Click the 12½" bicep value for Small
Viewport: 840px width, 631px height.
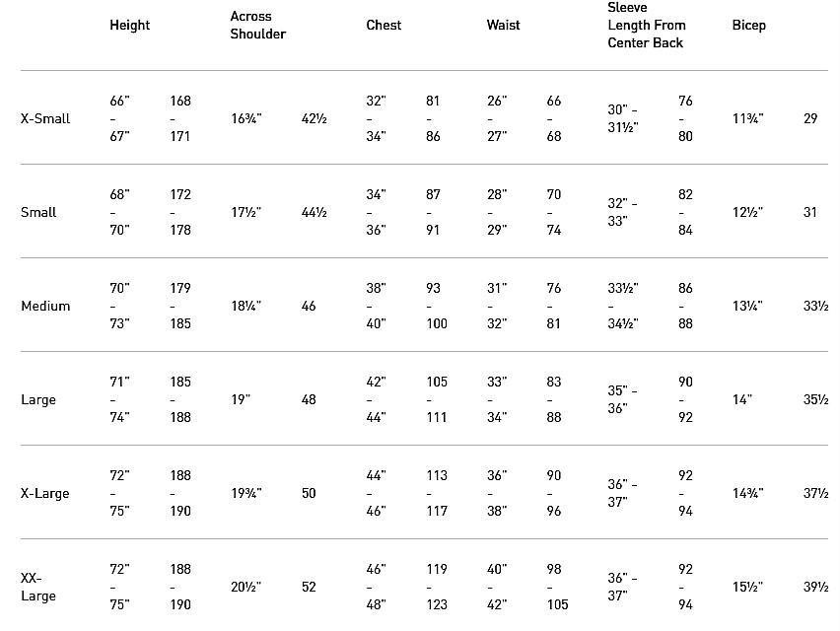[x=748, y=212]
